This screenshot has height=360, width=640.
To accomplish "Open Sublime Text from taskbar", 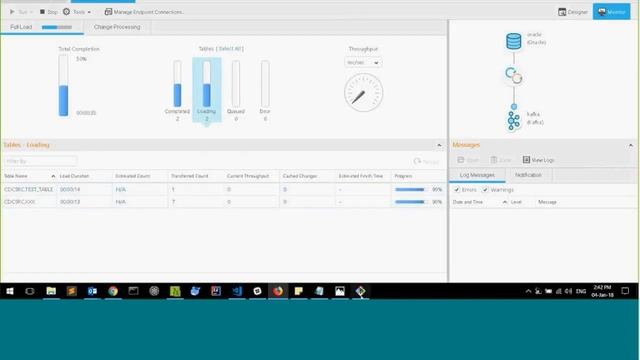I will [72, 291].
